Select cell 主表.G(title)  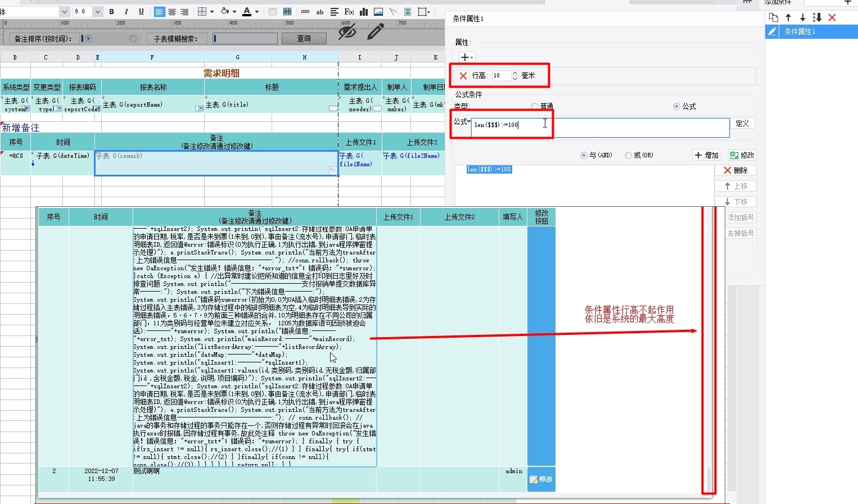[x=272, y=105]
